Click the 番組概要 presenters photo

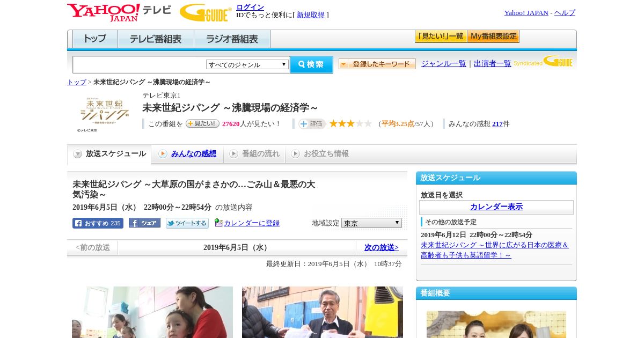[x=496, y=325]
